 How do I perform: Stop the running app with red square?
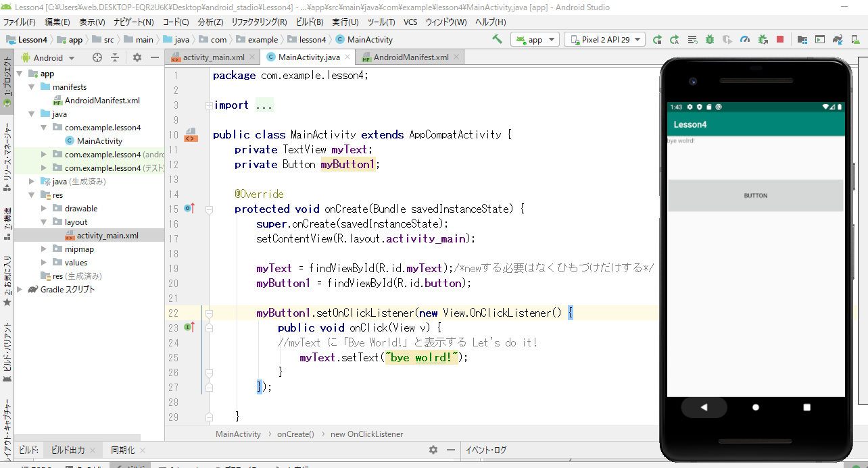point(780,39)
